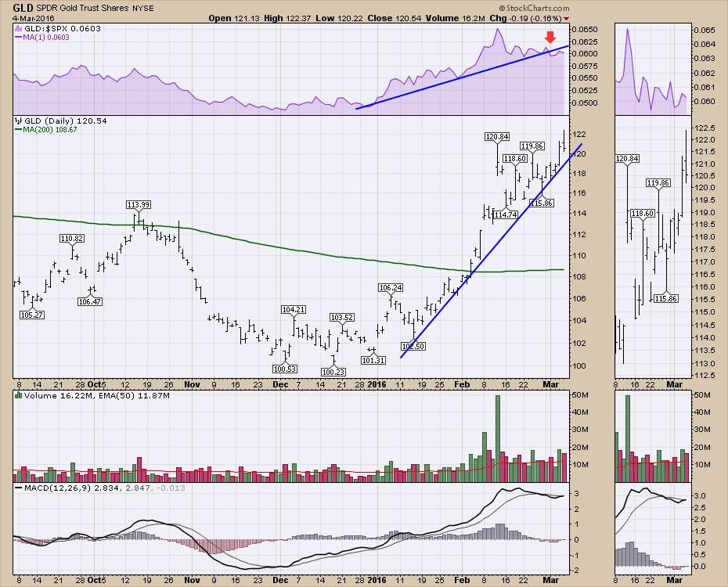The width and height of the screenshot is (728, 587).
Task: Click the 115.86 label in main chart
Action: point(542,203)
